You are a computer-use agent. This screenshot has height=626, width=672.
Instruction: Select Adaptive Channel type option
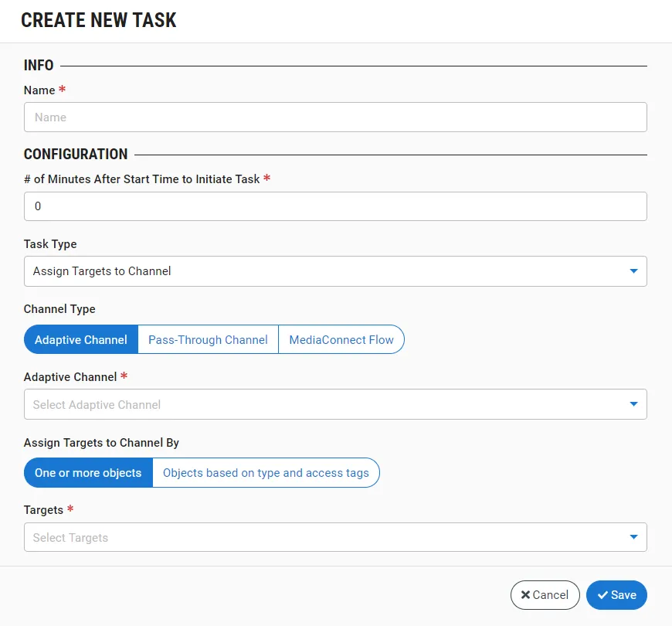pyautogui.click(x=81, y=339)
